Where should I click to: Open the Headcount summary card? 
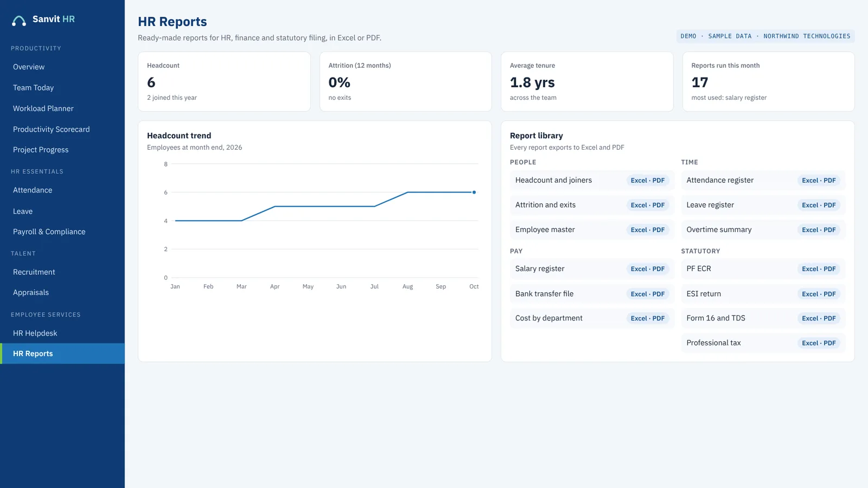coord(224,82)
